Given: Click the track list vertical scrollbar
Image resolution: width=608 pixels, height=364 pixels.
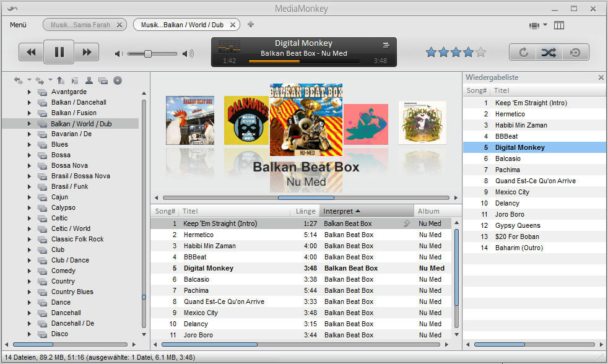Looking at the screenshot, I should click(x=456, y=267).
